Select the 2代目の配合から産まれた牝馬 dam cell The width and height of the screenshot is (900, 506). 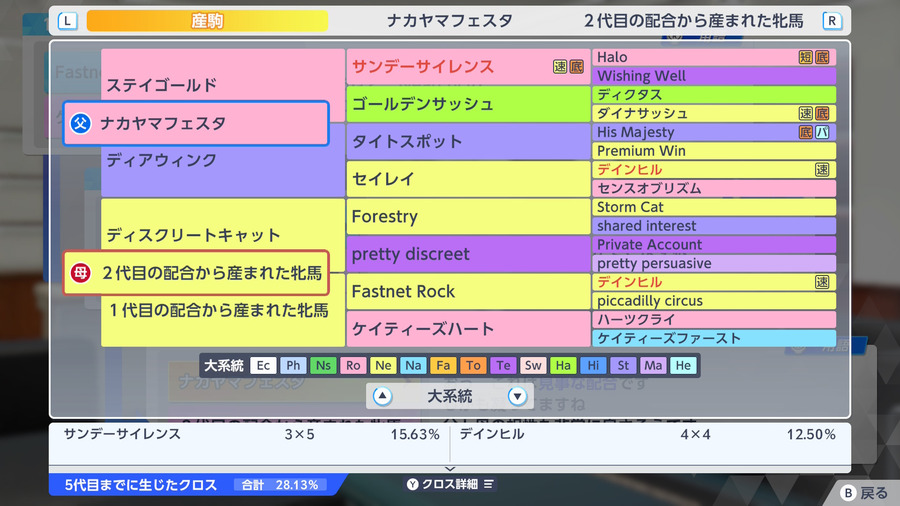pos(196,273)
